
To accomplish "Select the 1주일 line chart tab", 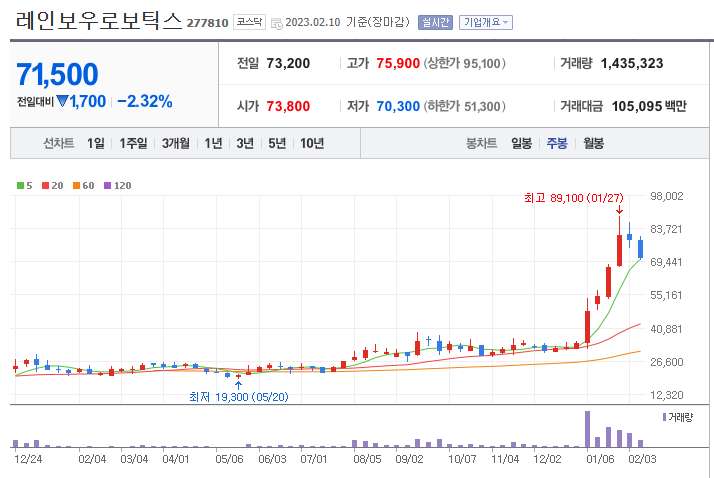I will click(x=133, y=143).
